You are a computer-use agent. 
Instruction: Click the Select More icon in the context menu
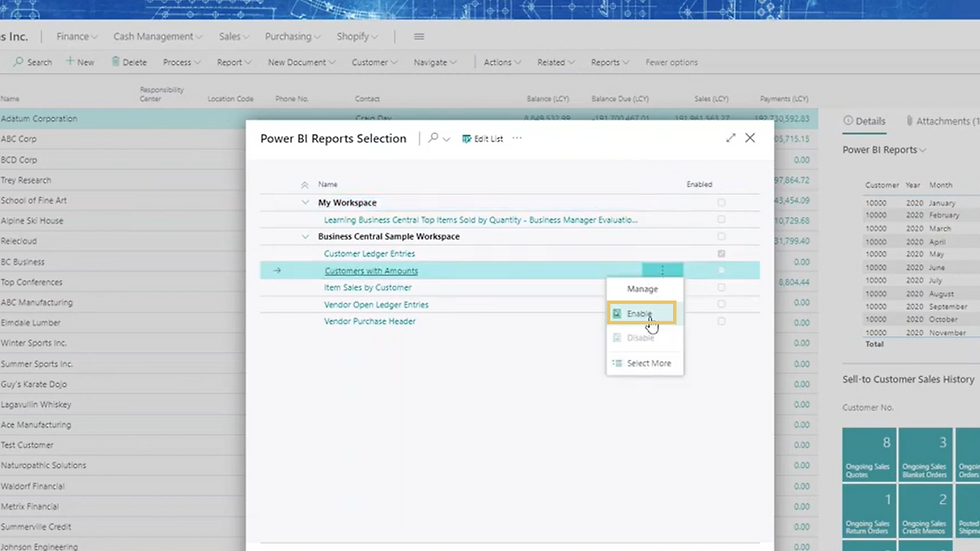[617, 363]
